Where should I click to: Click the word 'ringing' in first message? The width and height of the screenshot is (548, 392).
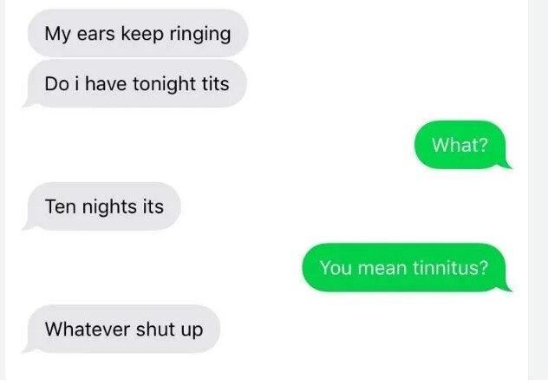tap(200, 35)
